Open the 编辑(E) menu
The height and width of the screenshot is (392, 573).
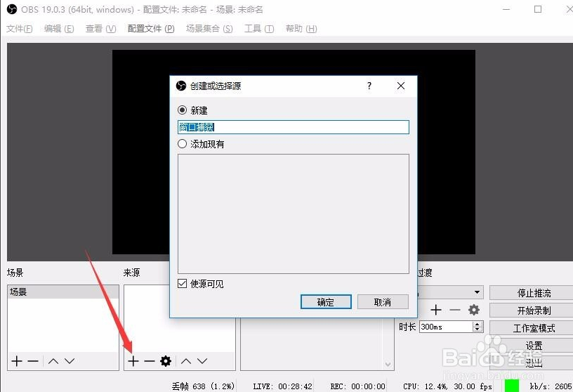click(59, 29)
